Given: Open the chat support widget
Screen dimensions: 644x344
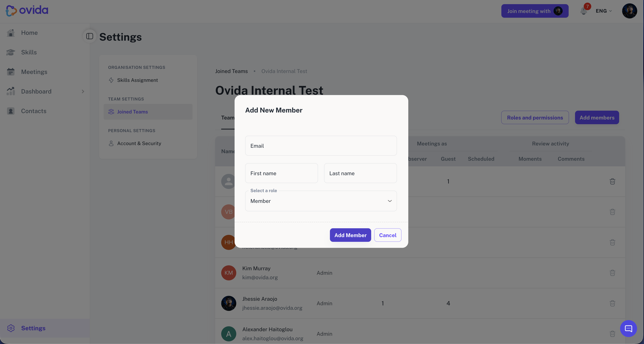Looking at the screenshot, I should click(628, 329).
